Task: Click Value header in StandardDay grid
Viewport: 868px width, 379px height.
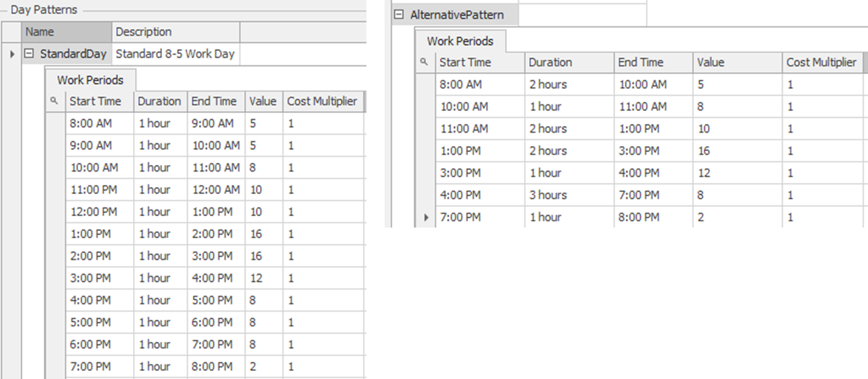Action: pos(264,101)
